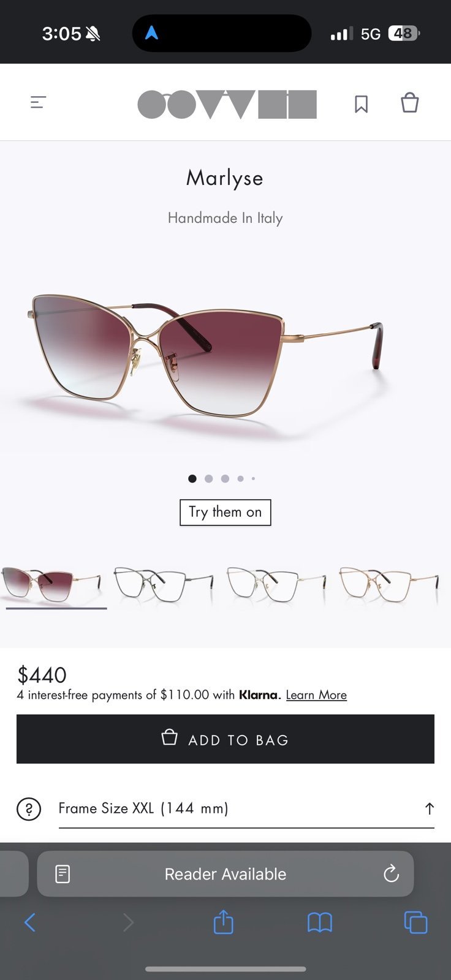Viewport: 451px width, 980px height.
Task: Tap the Oliver Peoples logo
Action: pyautogui.click(x=227, y=104)
